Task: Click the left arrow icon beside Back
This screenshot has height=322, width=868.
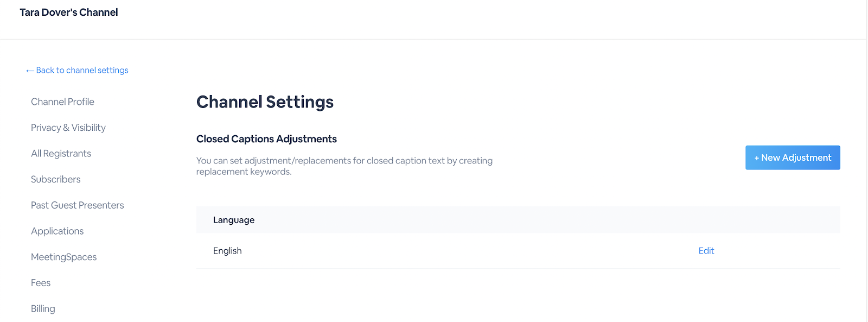Action: pos(30,71)
